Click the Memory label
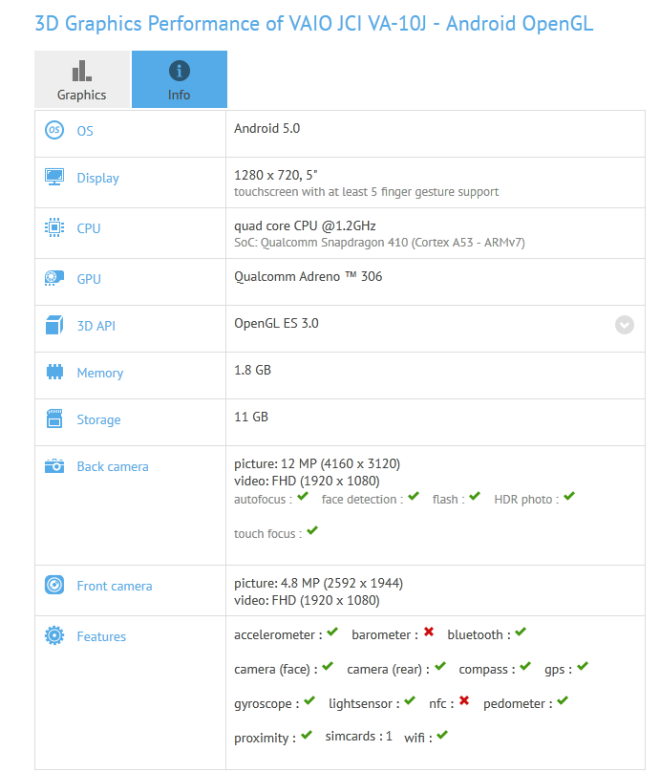This screenshot has width=660, height=772. [100, 373]
